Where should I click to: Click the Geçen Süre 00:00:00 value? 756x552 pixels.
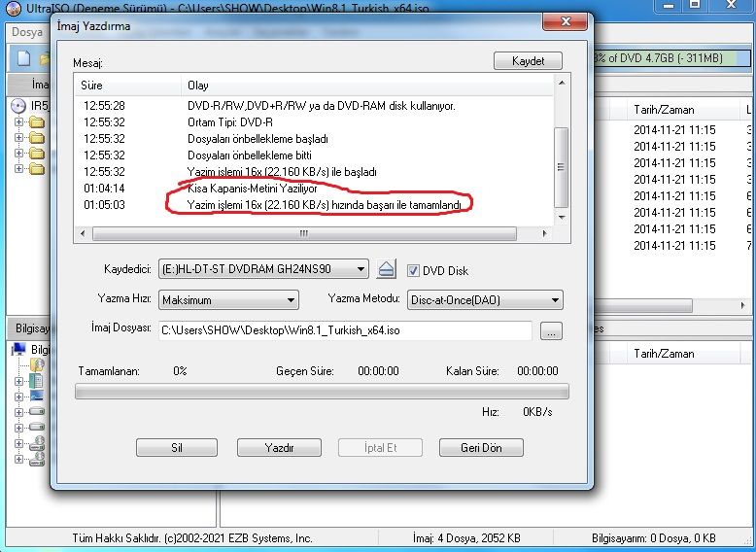click(x=378, y=370)
